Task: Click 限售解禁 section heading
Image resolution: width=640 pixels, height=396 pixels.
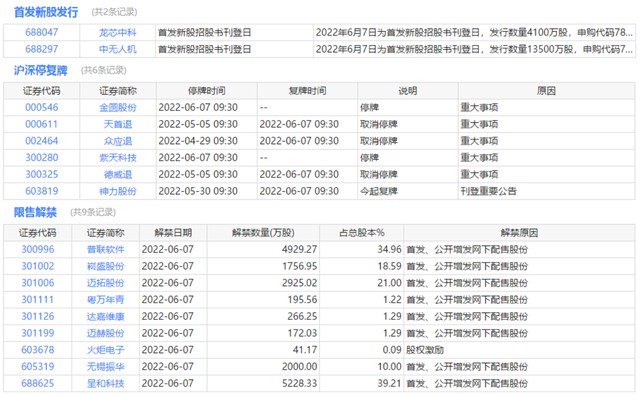Action: pyautogui.click(x=35, y=212)
